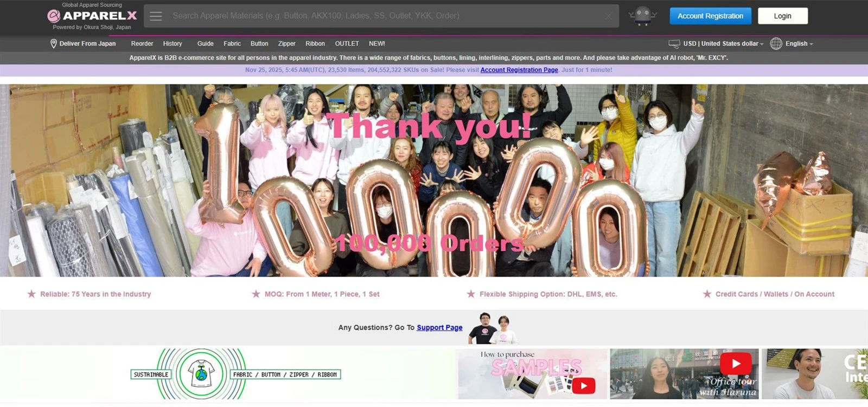The image size is (868, 407).
Task: Click Deliver From Japan label
Action: [x=87, y=44]
